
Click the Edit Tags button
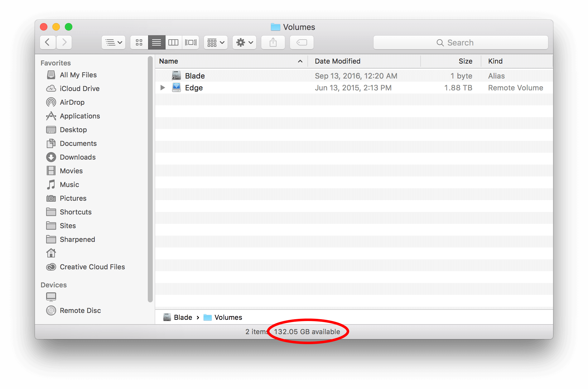pyautogui.click(x=302, y=42)
